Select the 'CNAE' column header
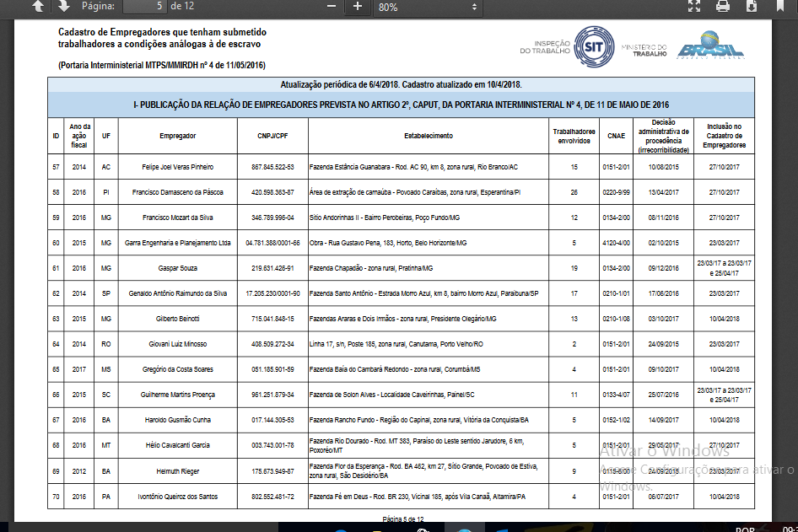 617,136
